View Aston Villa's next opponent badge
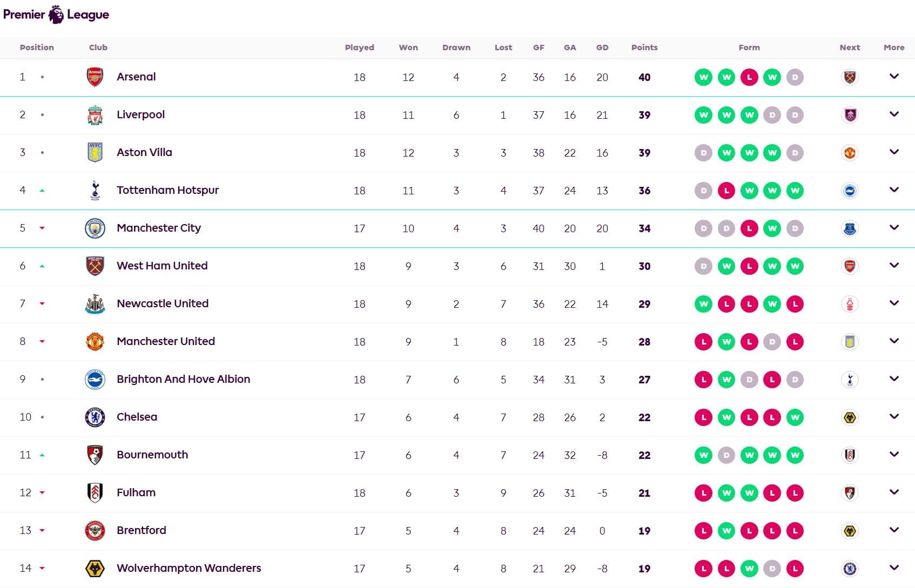The height and width of the screenshot is (588, 915). tap(850, 153)
